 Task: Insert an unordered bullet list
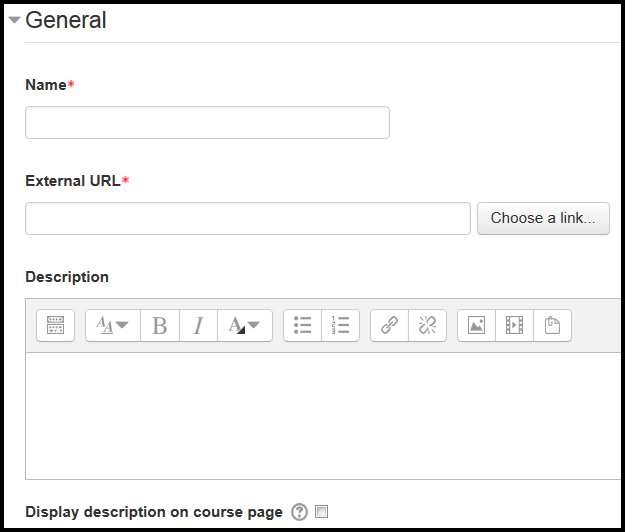click(x=303, y=325)
